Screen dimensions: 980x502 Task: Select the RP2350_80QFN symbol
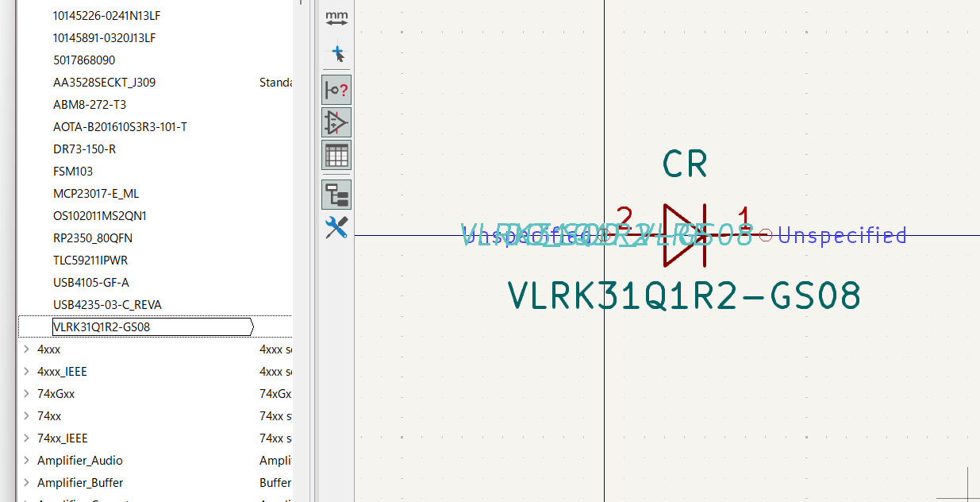pos(92,238)
